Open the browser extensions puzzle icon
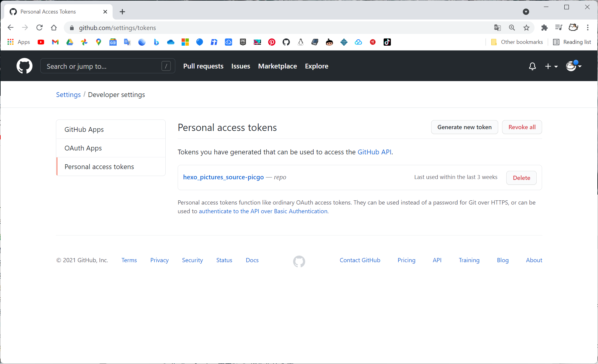This screenshot has width=598, height=364. click(544, 28)
